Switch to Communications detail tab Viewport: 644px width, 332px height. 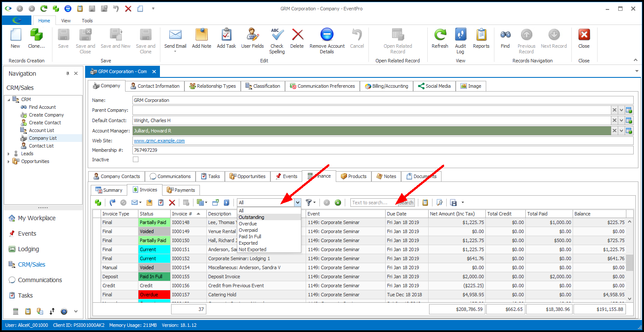(x=170, y=176)
